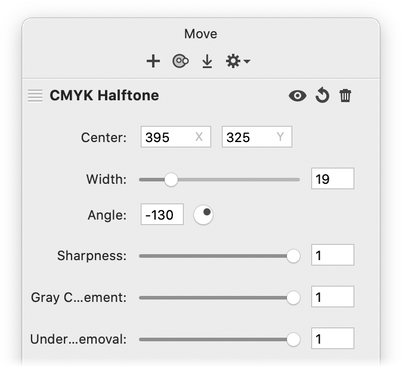Open the gear settings dropdown
Image resolution: width=402 pixels, height=386 pixels.
[238, 61]
